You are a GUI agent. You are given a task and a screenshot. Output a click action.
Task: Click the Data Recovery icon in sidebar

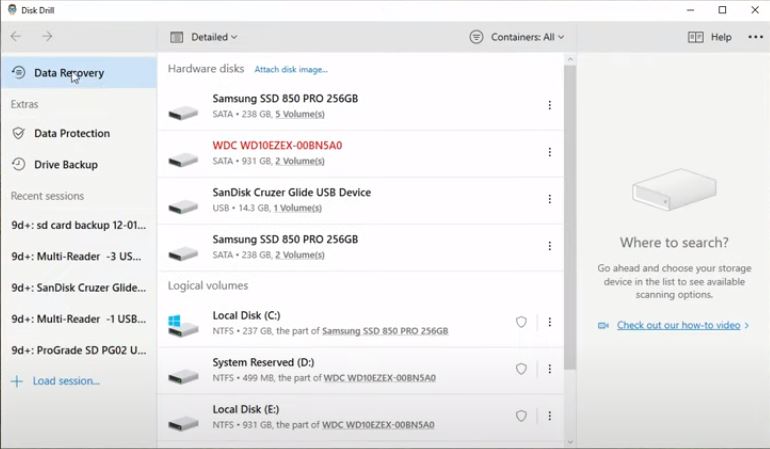(19, 73)
